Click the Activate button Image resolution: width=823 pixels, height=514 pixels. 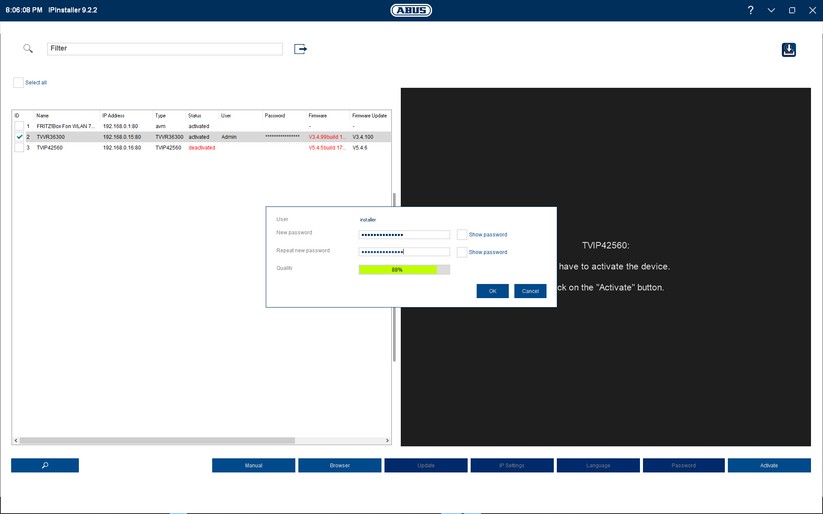click(x=768, y=465)
